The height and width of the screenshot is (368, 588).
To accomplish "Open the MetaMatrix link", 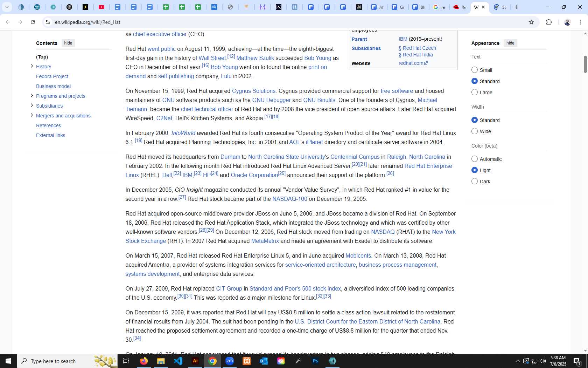I will [x=265, y=241].
